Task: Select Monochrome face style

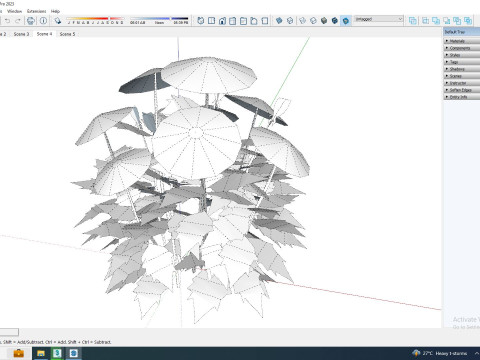Action: (346, 21)
